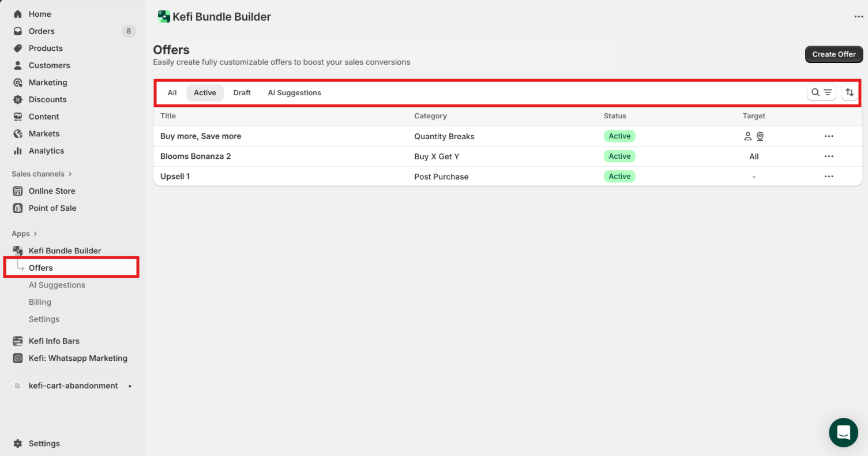Click the sort arrows icon button
Viewport: 868px width, 456px height.
(x=849, y=92)
